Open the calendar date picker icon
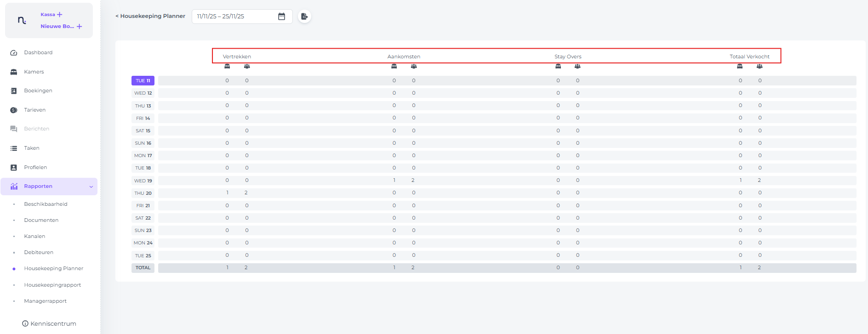Viewport: 868px width, 334px height. (x=282, y=17)
